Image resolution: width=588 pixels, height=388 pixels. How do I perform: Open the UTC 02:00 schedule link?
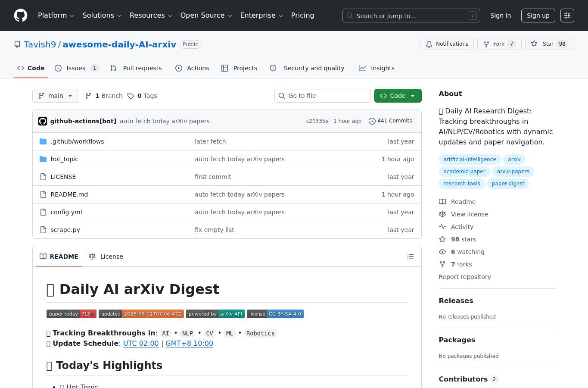[141, 344]
